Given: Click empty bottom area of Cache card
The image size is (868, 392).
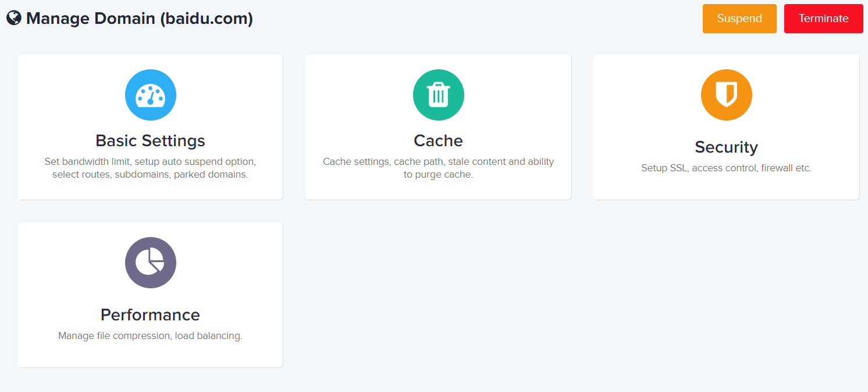Looking at the screenshot, I should (438, 190).
